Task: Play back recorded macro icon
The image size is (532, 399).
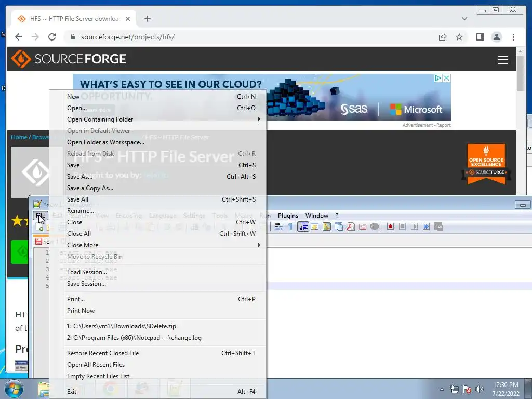Action: (414, 227)
